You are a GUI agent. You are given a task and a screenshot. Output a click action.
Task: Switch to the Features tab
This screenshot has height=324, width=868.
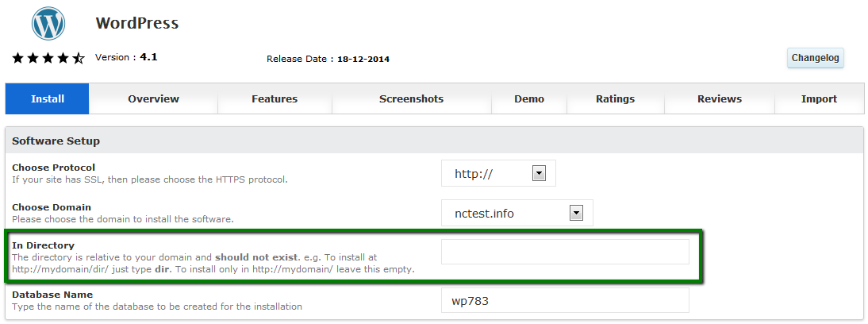click(275, 99)
